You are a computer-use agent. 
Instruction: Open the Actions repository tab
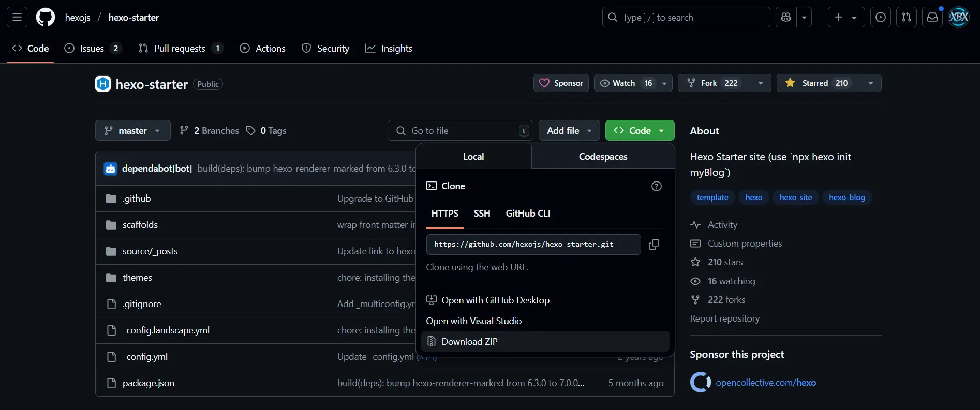point(263,49)
